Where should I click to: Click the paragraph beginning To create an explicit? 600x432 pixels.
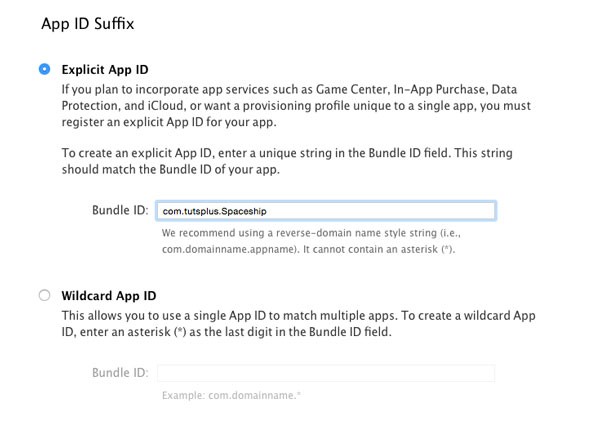click(287, 161)
